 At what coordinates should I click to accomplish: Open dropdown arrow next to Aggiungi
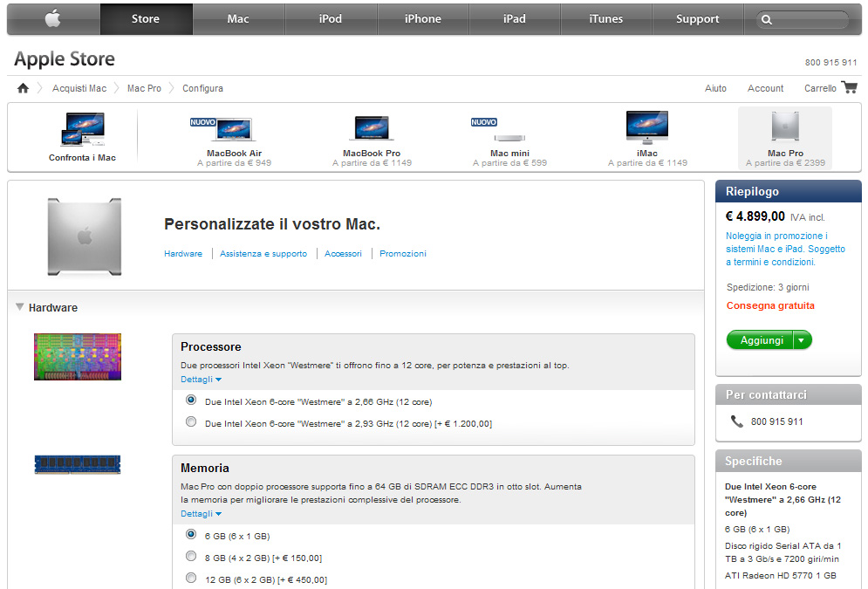coord(802,340)
